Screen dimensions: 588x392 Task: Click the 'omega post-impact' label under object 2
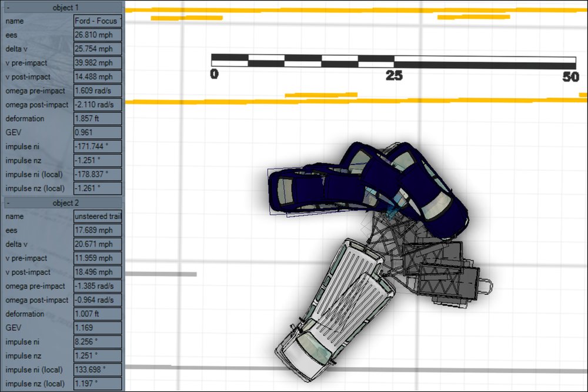pos(36,300)
